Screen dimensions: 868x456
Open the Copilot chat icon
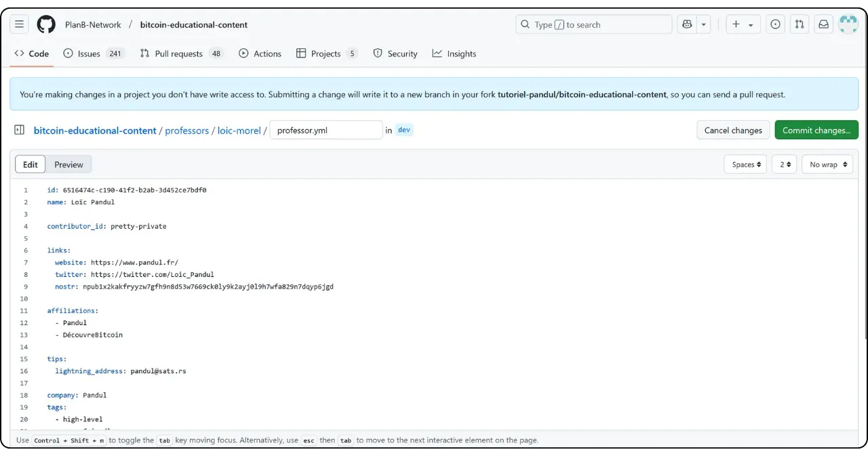click(x=687, y=24)
